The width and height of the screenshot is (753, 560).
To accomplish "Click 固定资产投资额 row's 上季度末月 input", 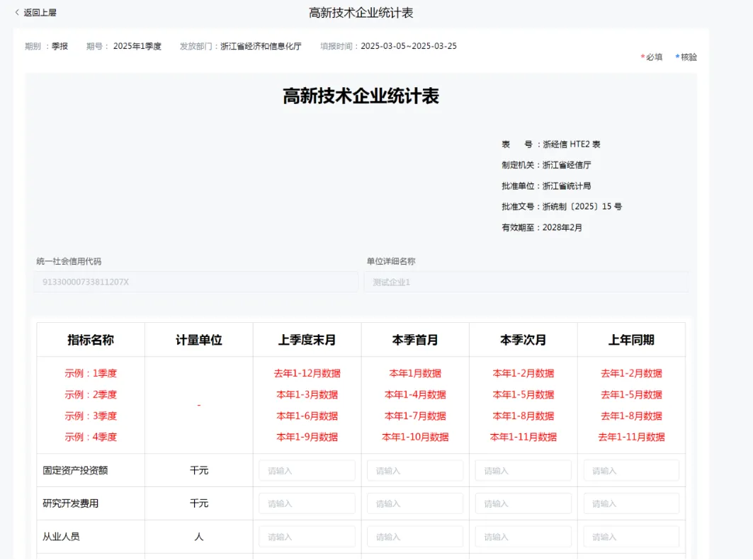I will tap(306, 469).
